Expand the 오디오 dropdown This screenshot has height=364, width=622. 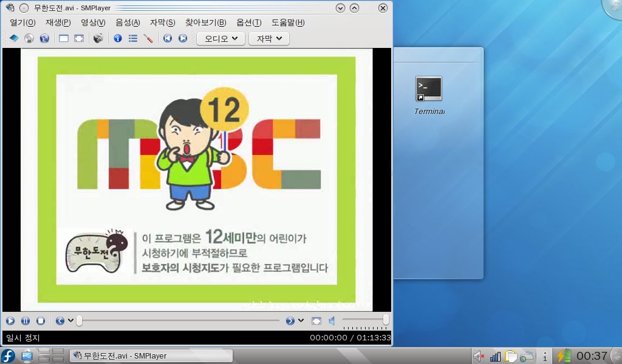click(x=220, y=38)
